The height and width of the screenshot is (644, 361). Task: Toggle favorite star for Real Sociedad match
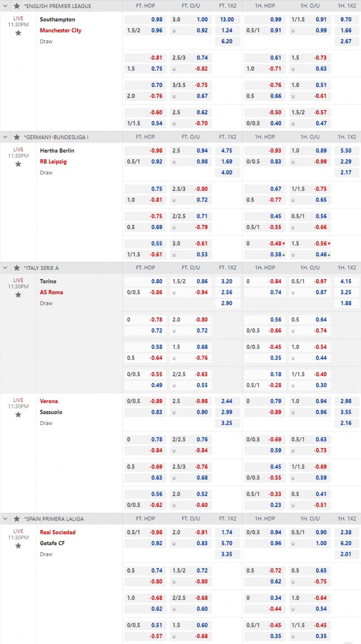click(x=18, y=545)
